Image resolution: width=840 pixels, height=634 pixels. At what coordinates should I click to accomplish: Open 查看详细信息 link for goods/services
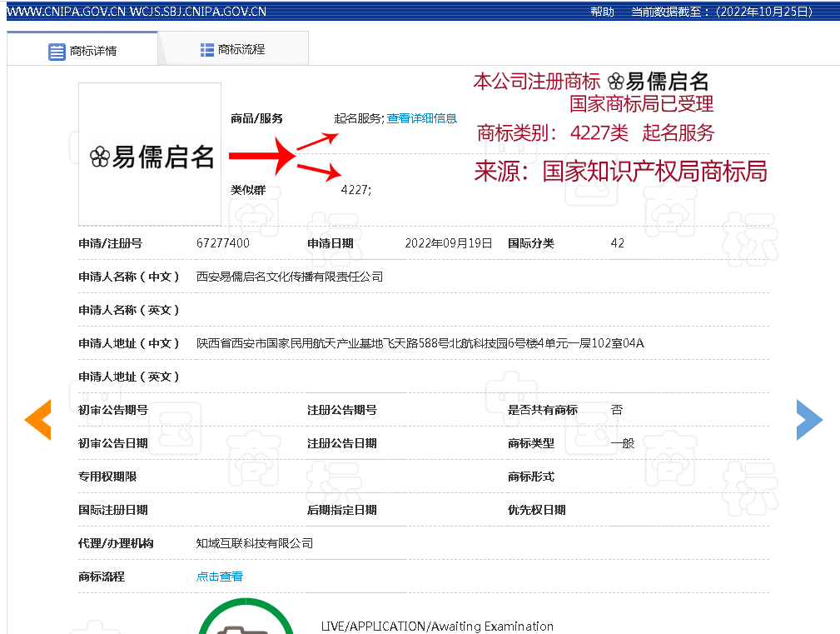pyautogui.click(x=421, y=118)
